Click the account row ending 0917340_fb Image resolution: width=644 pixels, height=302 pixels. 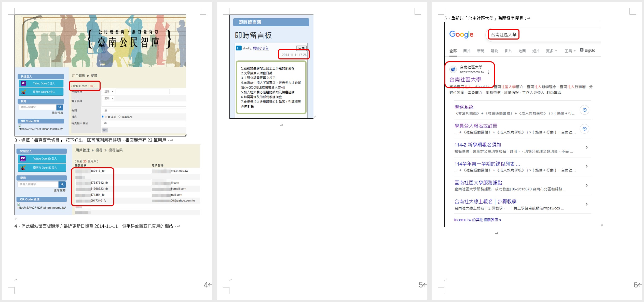pos(91,201)
